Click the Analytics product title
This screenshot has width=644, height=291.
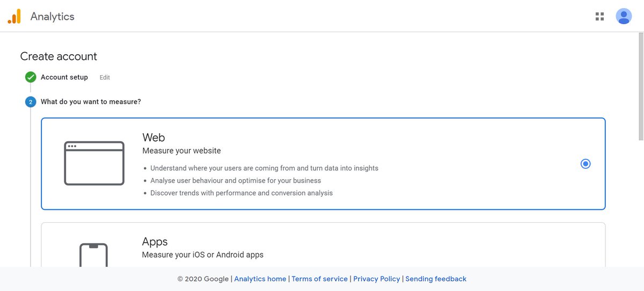tap(53, 17)
